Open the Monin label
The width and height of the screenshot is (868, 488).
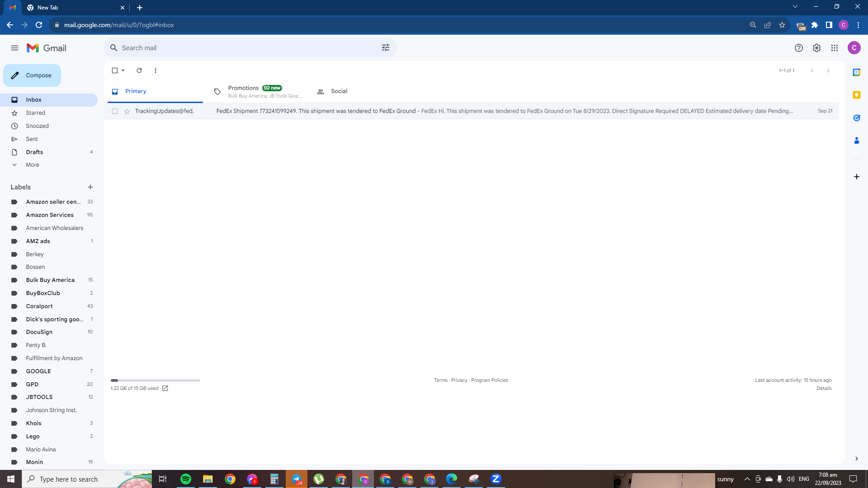(49, 462)
